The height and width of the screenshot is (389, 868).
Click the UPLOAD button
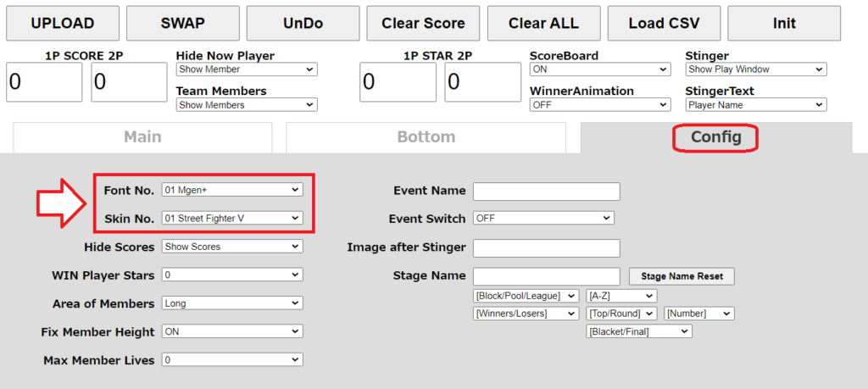pyautogui.click(x=63, y=23)
